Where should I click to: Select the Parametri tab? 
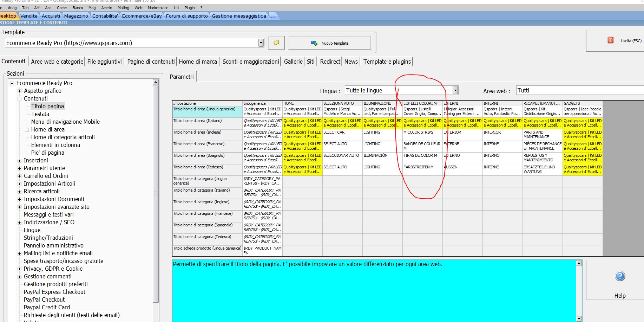pyautogui.click(x=182, y=77)
